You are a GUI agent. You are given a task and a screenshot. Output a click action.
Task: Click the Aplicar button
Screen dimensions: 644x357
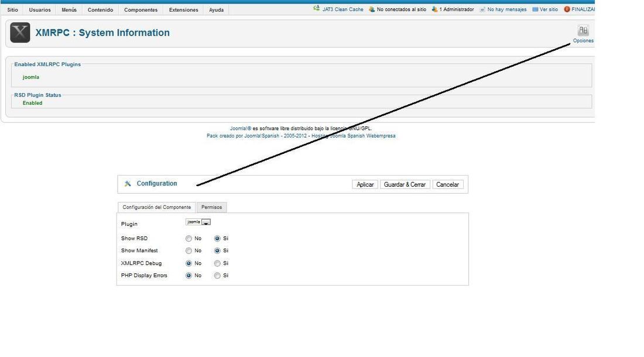click(365, 185)
